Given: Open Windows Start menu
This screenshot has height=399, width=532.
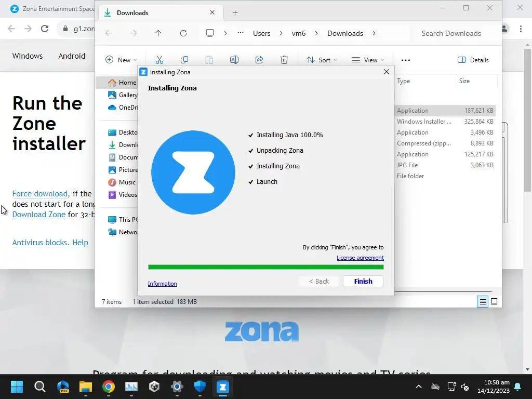Looking at the screenshot, I should 17,387.
